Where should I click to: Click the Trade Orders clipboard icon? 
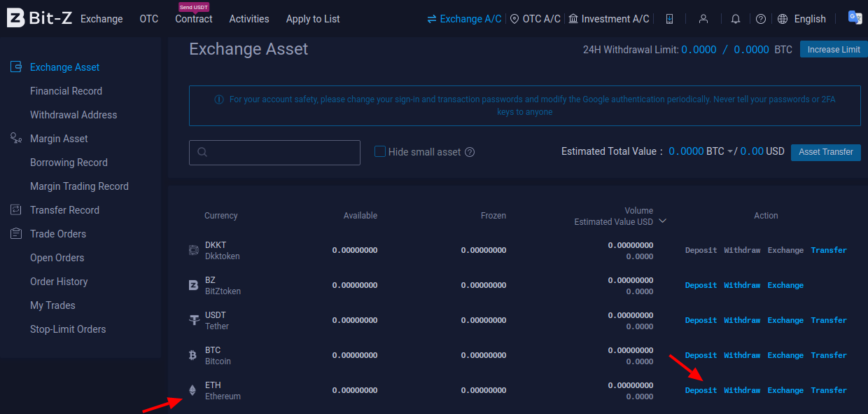16,234
